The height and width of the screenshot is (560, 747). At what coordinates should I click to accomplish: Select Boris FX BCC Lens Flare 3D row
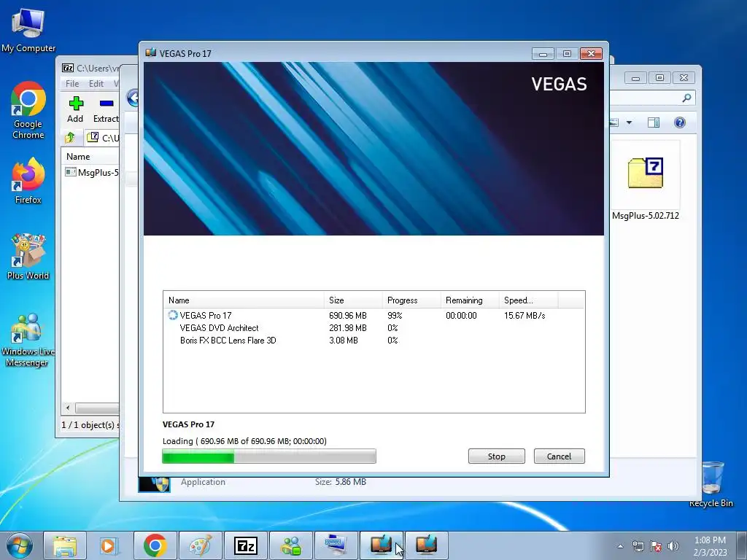pos(374,340)
